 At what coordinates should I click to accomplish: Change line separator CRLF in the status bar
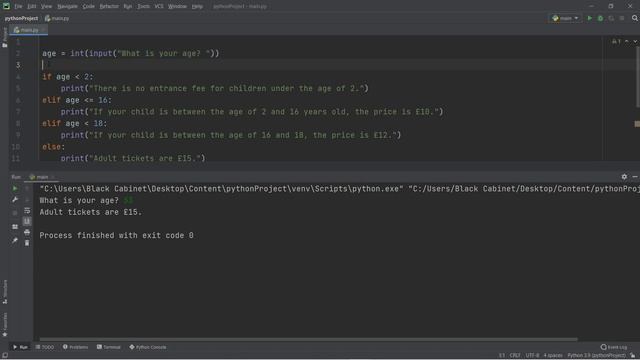515,356
